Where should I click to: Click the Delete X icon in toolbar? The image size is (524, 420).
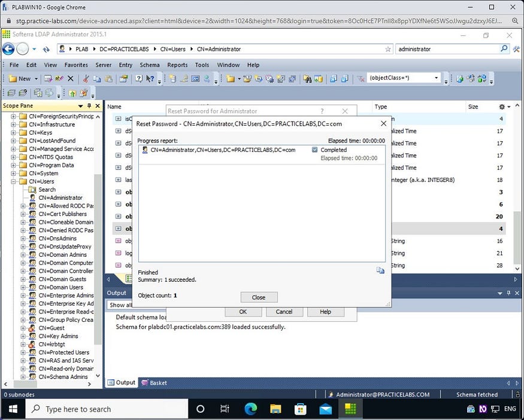71,78
